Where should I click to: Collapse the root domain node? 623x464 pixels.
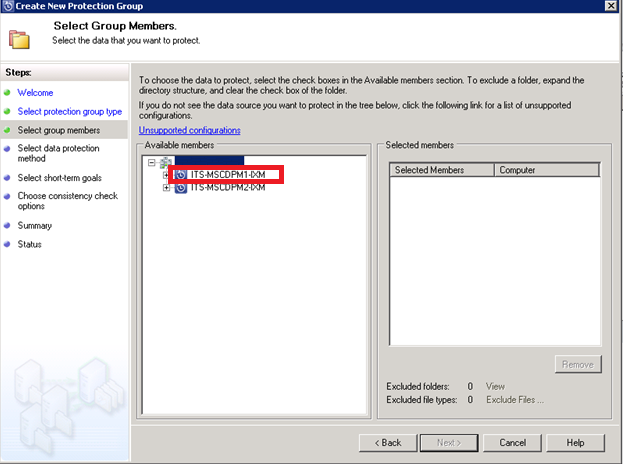pyautogui.click(x=151, y=162)
